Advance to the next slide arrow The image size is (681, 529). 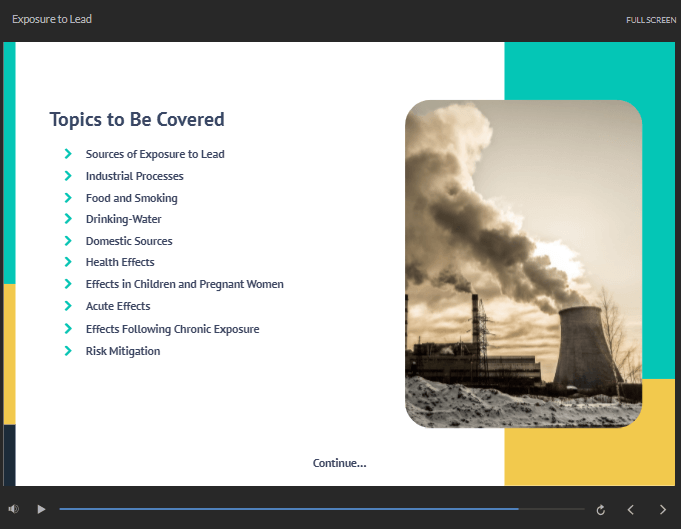pyautogui.click(x=662, y=509)
